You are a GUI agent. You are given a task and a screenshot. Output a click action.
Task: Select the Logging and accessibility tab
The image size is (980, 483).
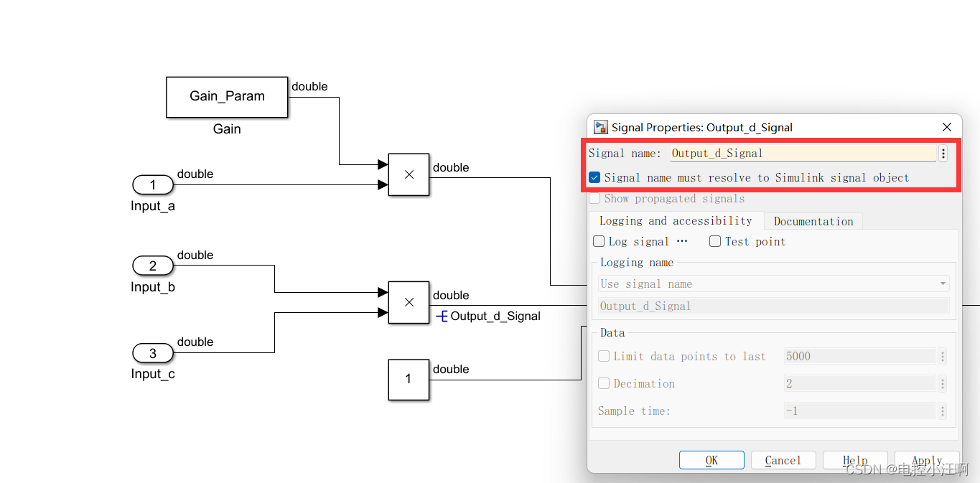pos(674,220)
